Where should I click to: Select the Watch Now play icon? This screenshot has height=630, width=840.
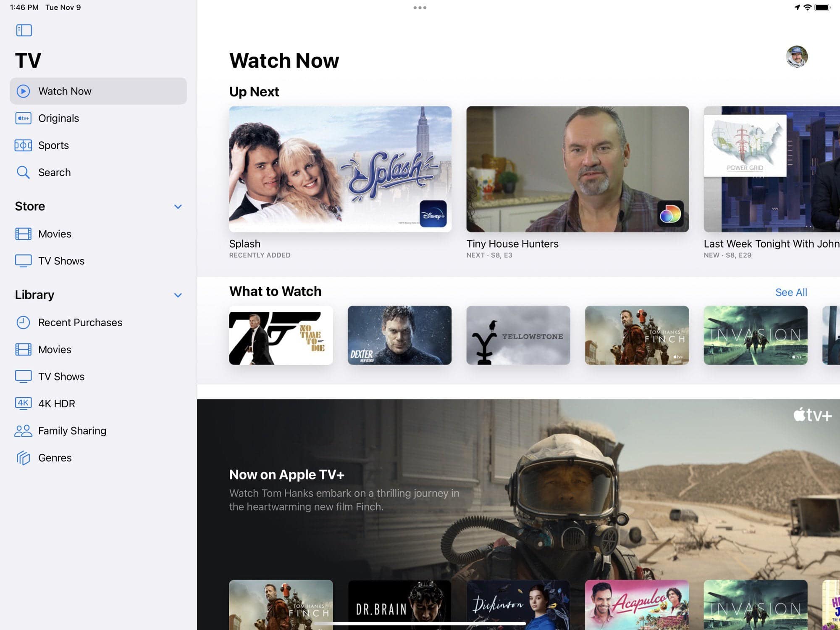pyautogui.click(x=24, y=91)
